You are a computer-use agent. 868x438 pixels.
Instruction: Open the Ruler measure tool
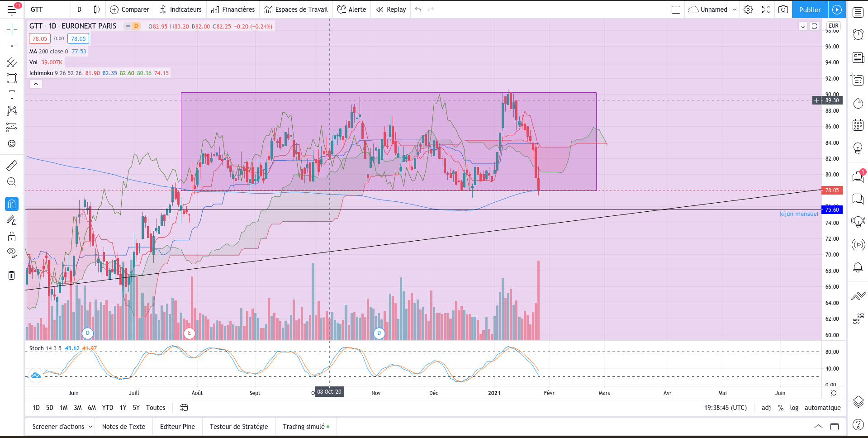pos(12,166)
